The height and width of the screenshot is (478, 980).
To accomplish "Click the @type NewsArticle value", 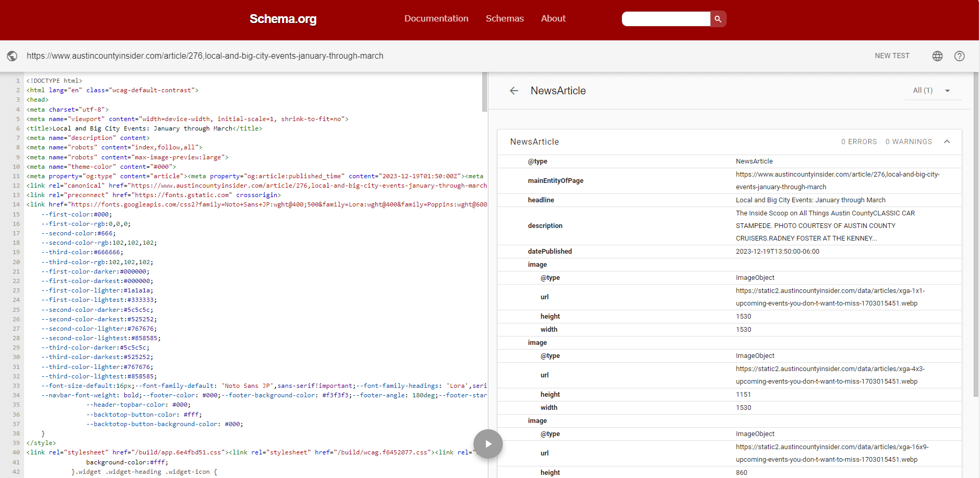I will click(754, 161).
